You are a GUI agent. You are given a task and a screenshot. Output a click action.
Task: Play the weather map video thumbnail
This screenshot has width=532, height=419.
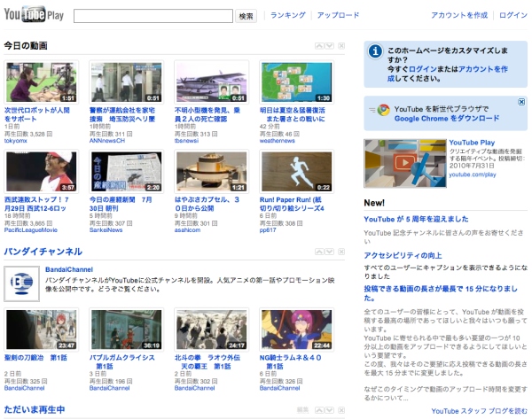pyautogui.click(x=296, y=82)
